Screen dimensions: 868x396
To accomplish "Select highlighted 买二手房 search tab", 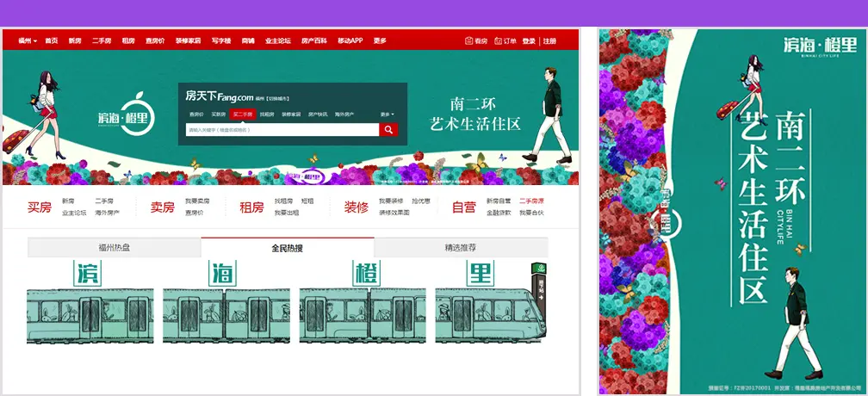I will tap(243, 114).
